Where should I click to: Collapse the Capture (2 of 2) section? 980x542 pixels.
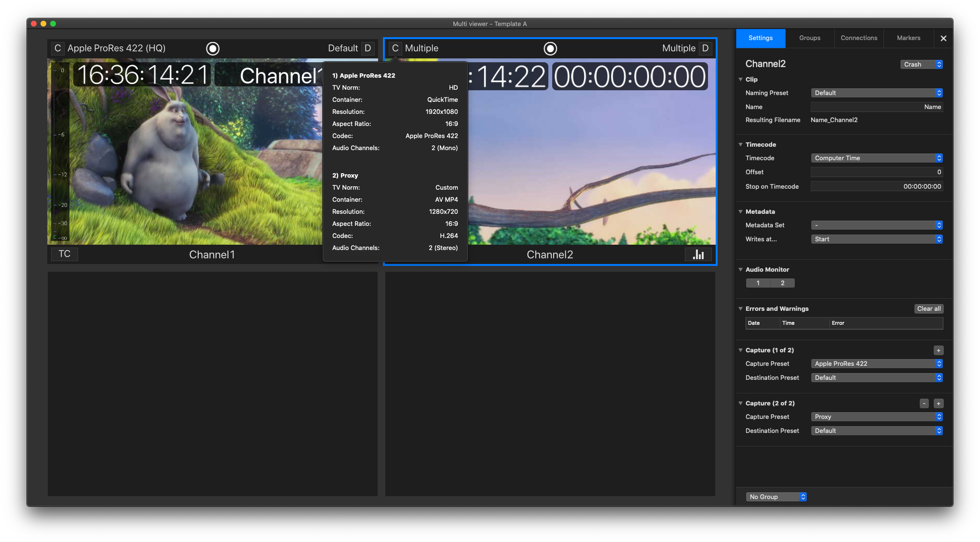coord(740,403)
